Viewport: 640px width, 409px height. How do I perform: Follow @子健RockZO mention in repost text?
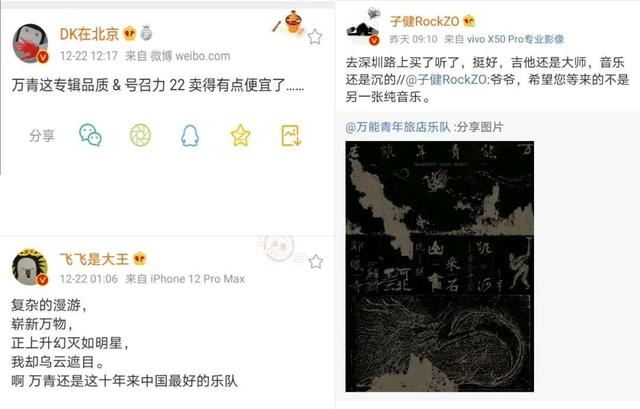click(x=447, y=80)
